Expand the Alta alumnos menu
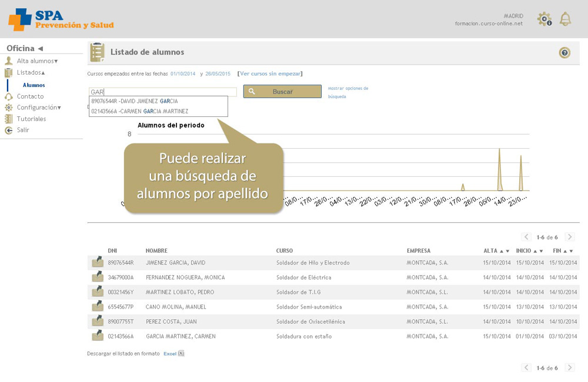 point(56,61)
